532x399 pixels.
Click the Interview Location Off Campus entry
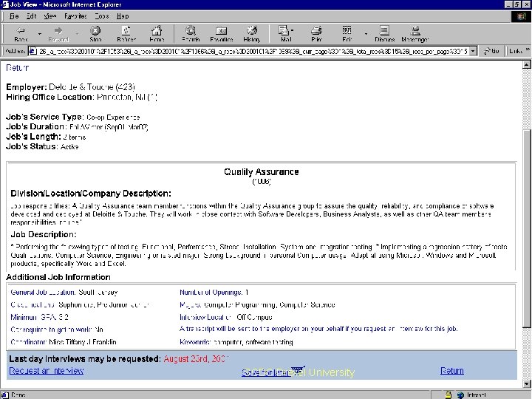click(x=225, y=317)
